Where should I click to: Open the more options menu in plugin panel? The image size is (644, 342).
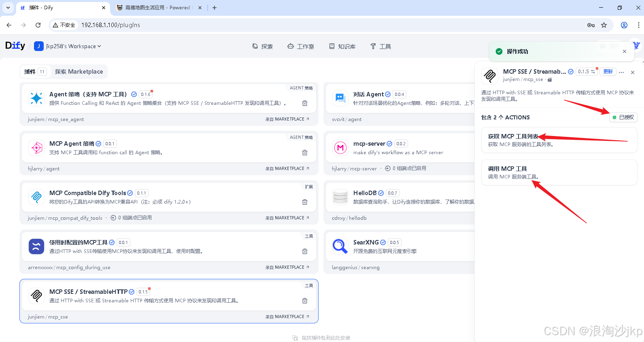[621, 72]
